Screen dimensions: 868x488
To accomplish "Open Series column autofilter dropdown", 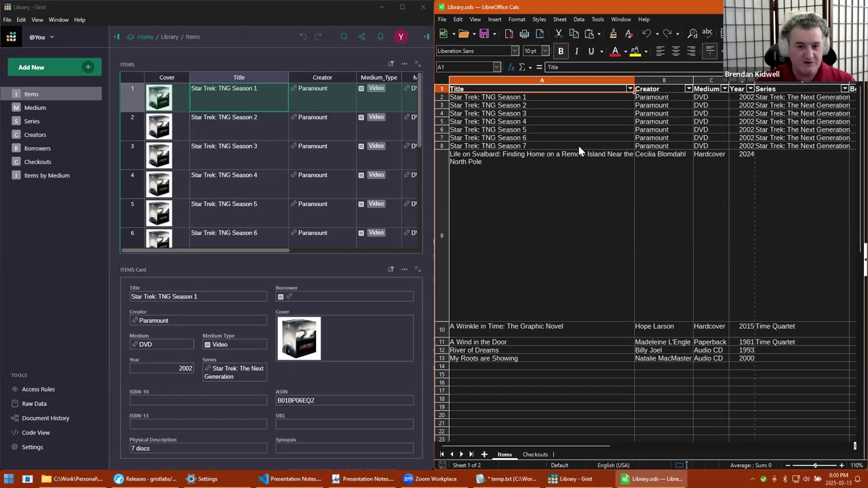I will 844,89.
